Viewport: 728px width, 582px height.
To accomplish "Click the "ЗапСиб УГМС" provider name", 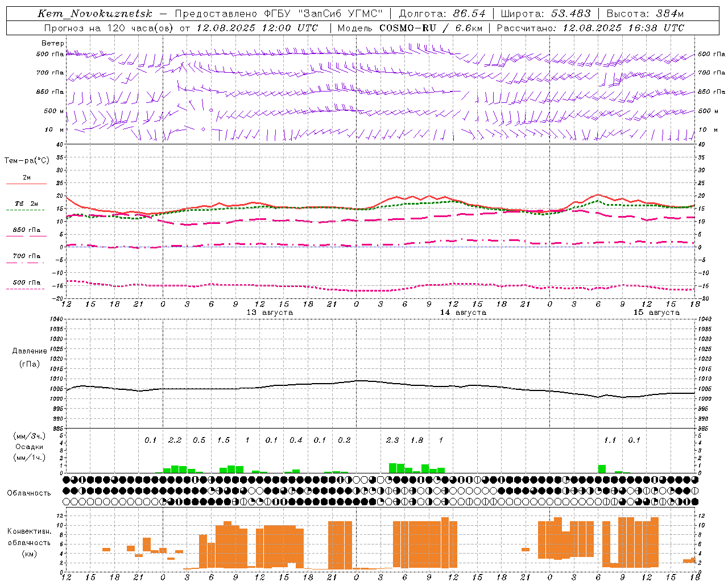I will (x=340, y=14).
